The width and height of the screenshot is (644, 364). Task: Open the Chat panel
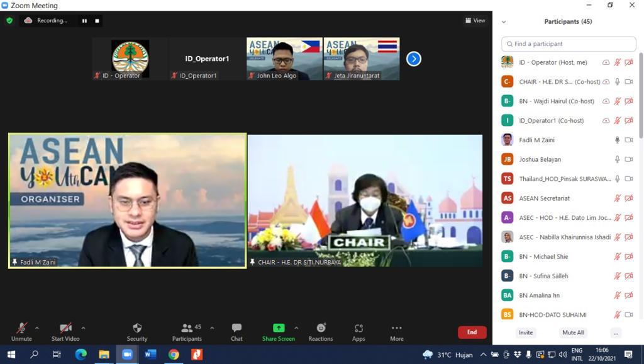point(236,328)
